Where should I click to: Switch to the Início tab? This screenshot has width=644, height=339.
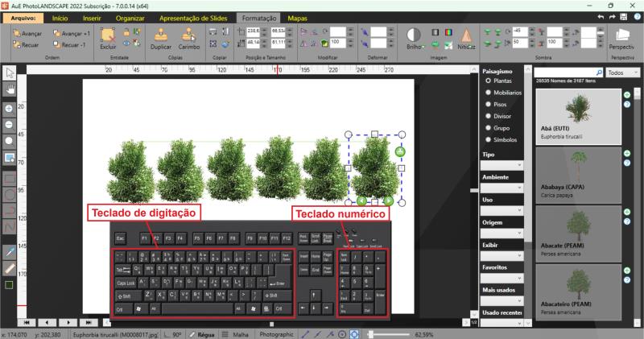point(60,18)
